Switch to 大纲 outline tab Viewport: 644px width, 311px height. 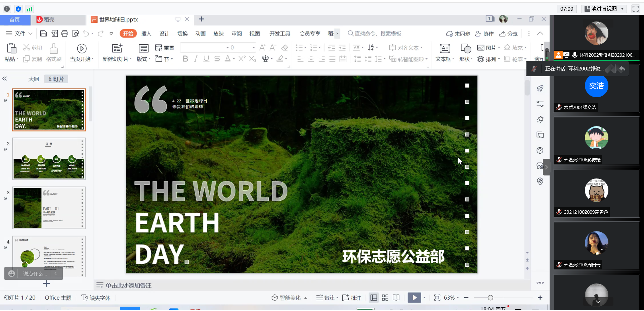pyautogui.click(x=34, y=79)
